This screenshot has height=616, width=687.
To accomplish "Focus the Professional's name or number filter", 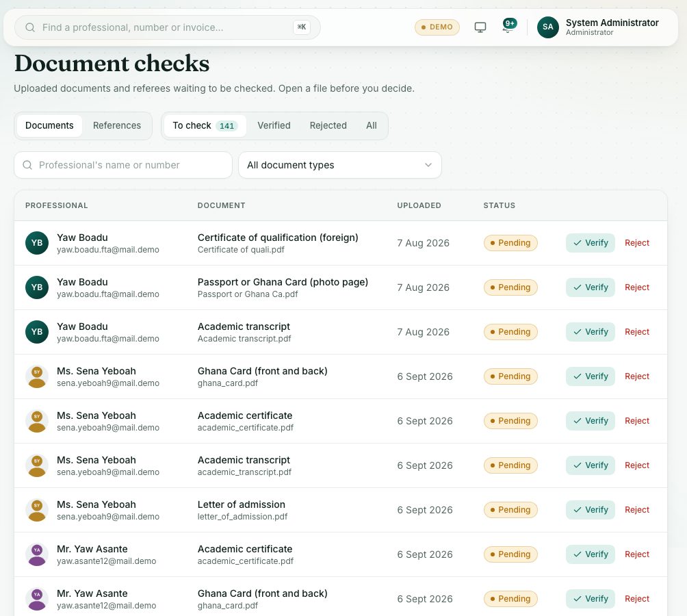I will tap(123, 165).
